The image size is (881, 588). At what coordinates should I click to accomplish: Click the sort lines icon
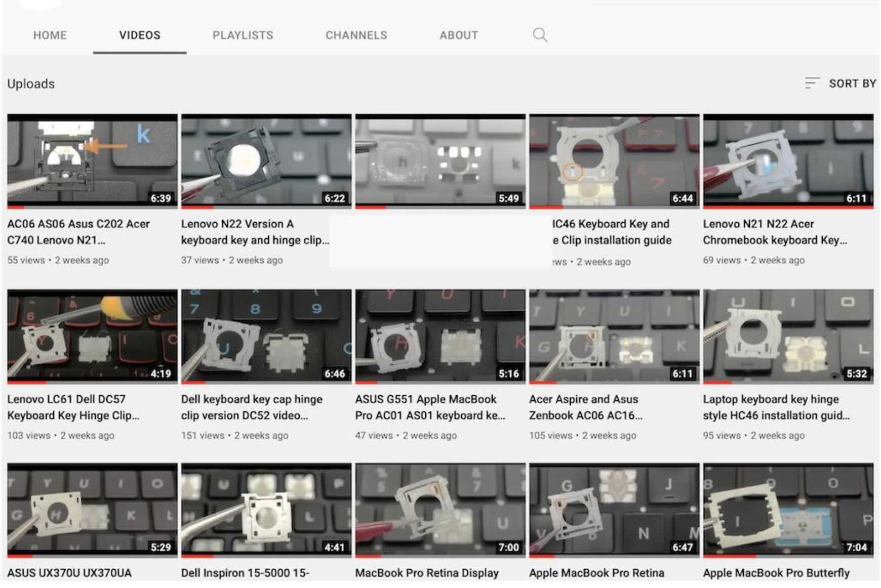812,83
